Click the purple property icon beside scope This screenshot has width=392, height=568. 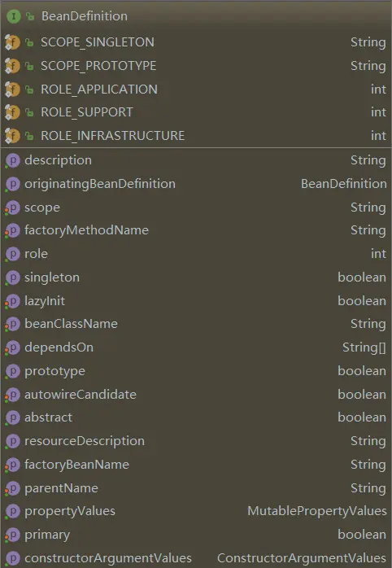pyautogui.click(x=13, y=208)
